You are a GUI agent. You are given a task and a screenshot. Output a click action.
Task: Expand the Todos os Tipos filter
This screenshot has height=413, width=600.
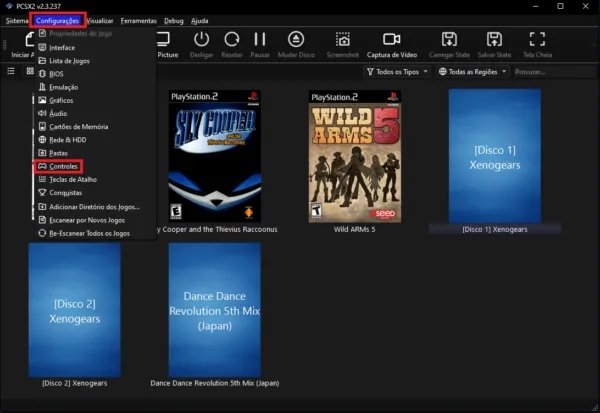pyautogui.click(x=397, y=72)
